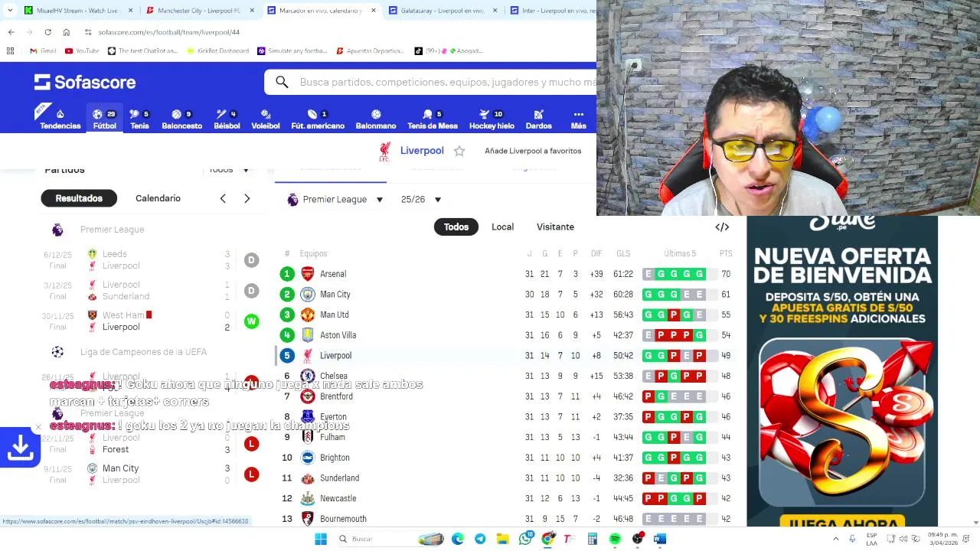Click the Stake welcome offer advertisement
This screenshot has width=980, height=551.
842,371
